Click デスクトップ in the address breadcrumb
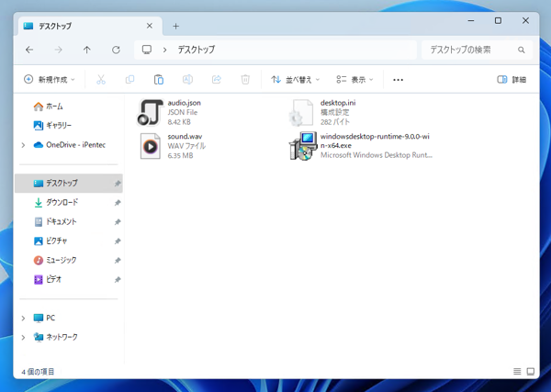This screenshot has height=392, width=551. [x=197, y=50]
